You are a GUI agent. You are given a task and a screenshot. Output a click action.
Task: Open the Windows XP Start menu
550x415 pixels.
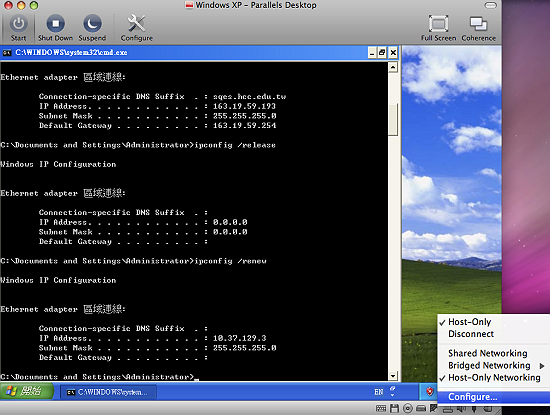(x=27, y=391)
